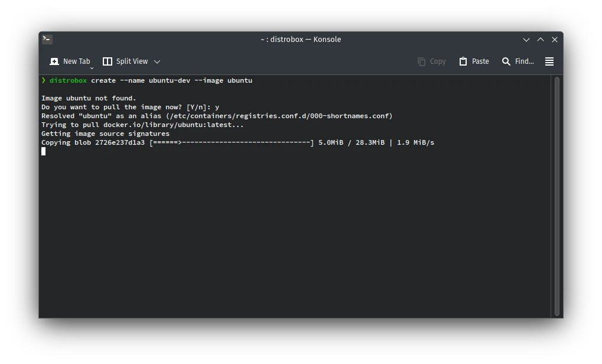Viewport: 602px width, 364px height.
Task: Maximize the Konsole window
Action: click(x=541, y=40)
